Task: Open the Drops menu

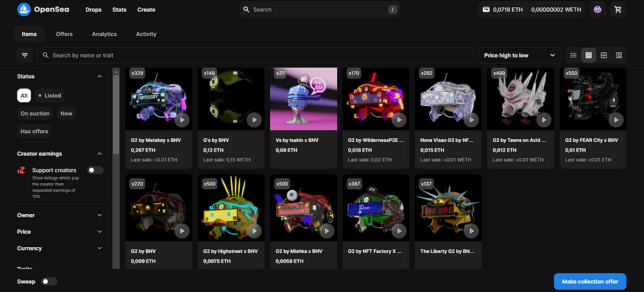Action: [93, 10]
